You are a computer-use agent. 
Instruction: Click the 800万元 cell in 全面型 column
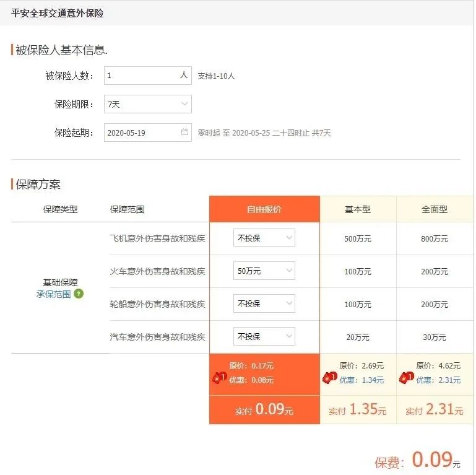[435, 238]
